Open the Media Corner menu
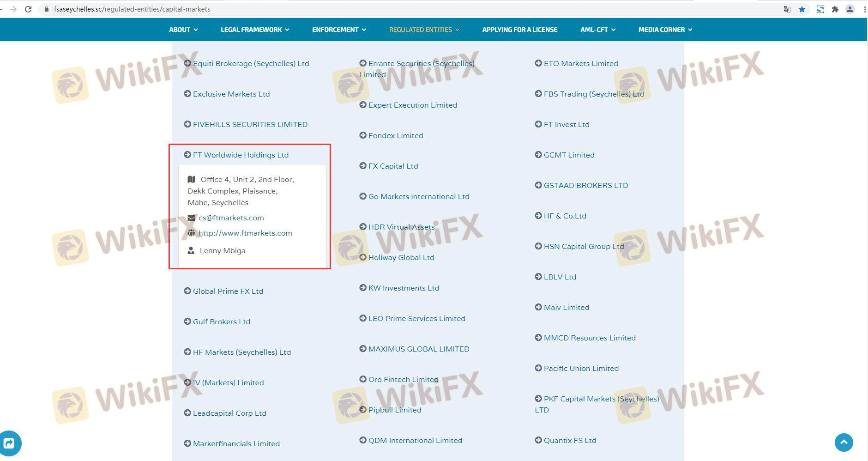 (665, 30)
